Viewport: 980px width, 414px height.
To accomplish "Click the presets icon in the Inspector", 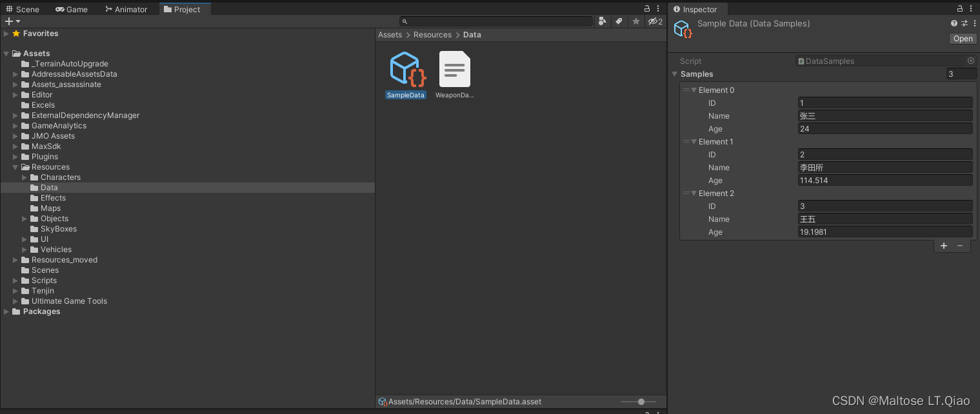I will pyautogui.click(x=964, y=23).
